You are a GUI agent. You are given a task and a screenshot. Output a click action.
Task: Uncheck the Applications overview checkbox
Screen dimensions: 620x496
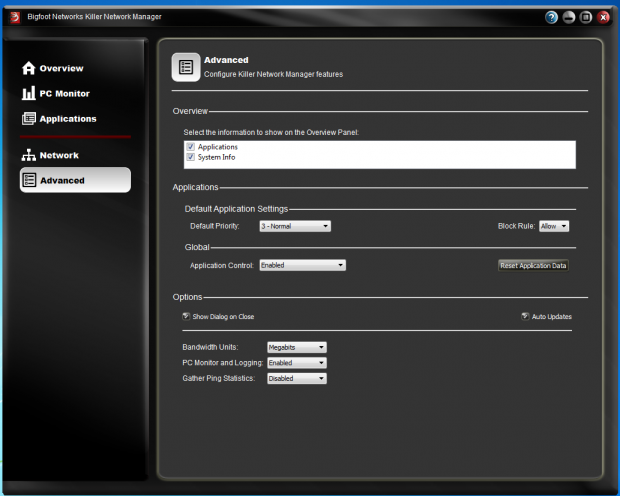tap(190, 147)
